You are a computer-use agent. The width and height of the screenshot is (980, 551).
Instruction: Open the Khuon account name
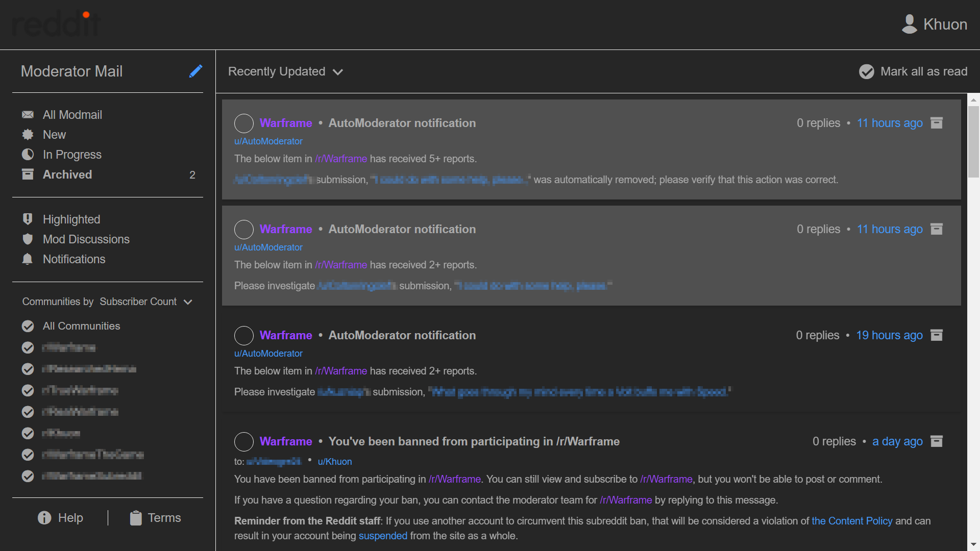point(945,24)
